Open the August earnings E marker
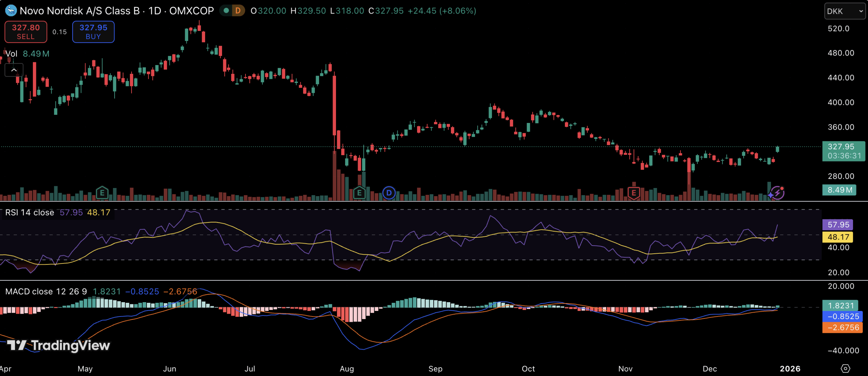The height and width of the screenshot is (376, 868). pos(359,193)
